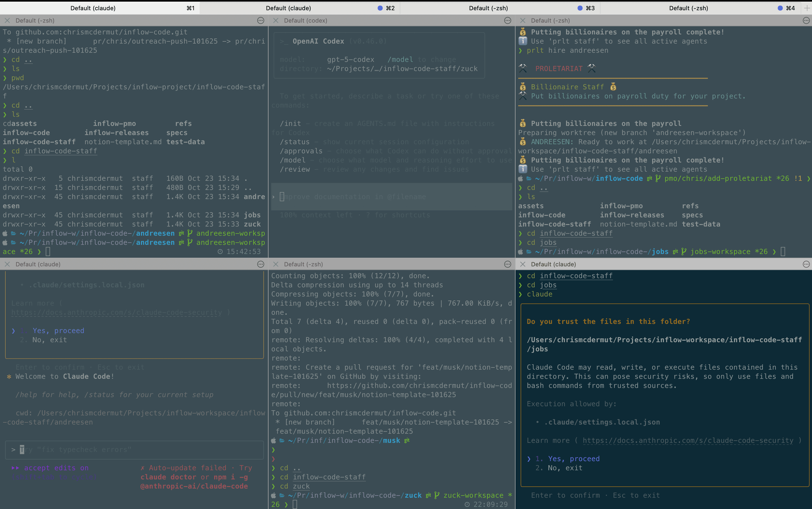Screen dimensions: 812x509
Task: Open options menu of bottom-left claude pane
Action: pos(260,264)
